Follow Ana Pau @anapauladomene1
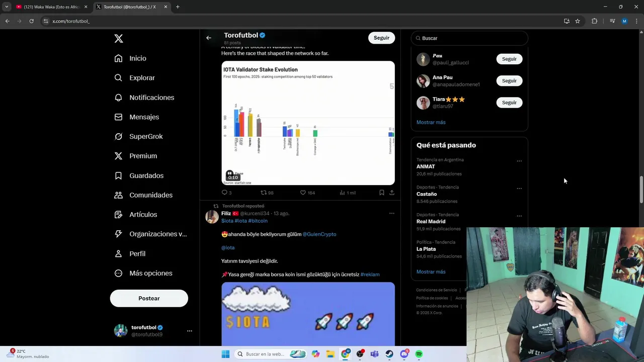This screenshot has width=644, height=362. point(509,80)
